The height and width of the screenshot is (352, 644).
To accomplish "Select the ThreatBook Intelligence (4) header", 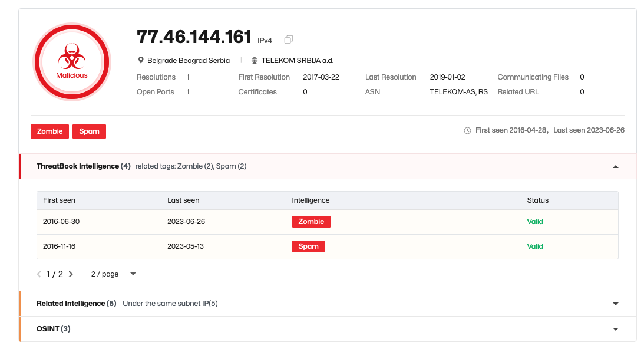I will (x=84, y=166).
